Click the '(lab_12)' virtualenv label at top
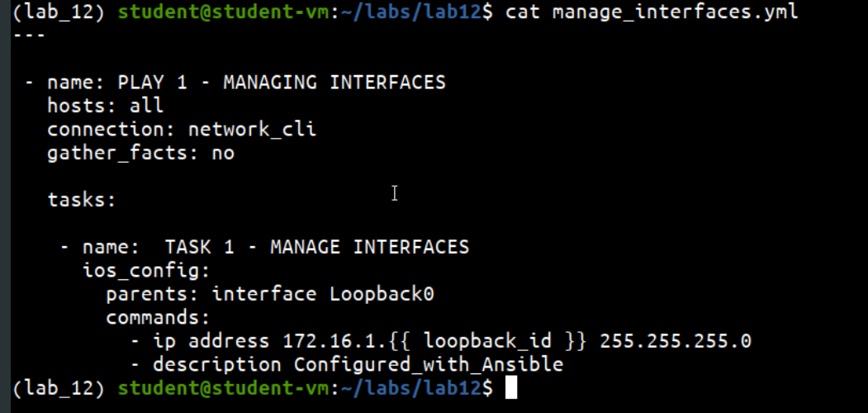This screenshot has width=868, height=413. 59,12
